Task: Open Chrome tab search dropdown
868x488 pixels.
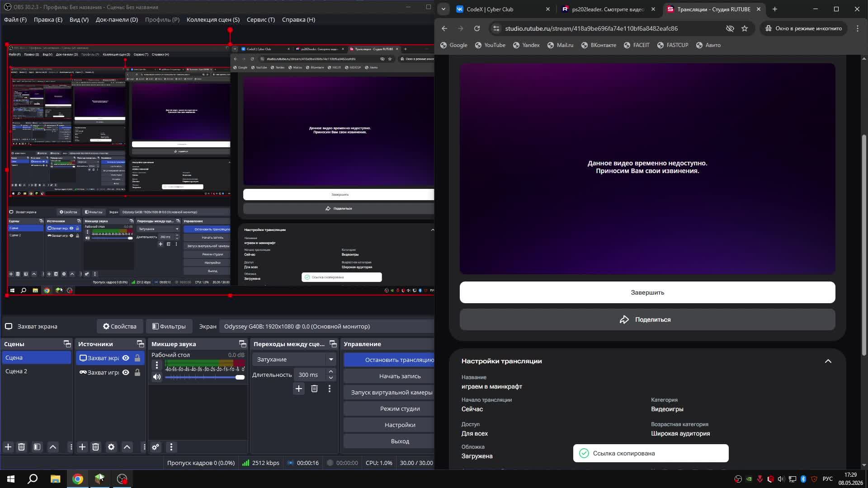Action: pos(443,9)
